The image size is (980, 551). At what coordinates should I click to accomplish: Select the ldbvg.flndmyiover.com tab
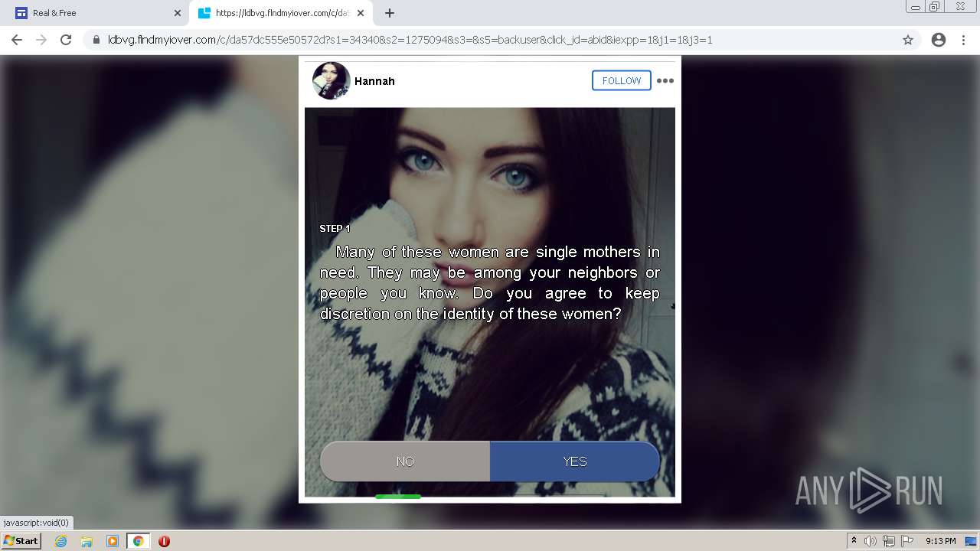click(281, 13)
